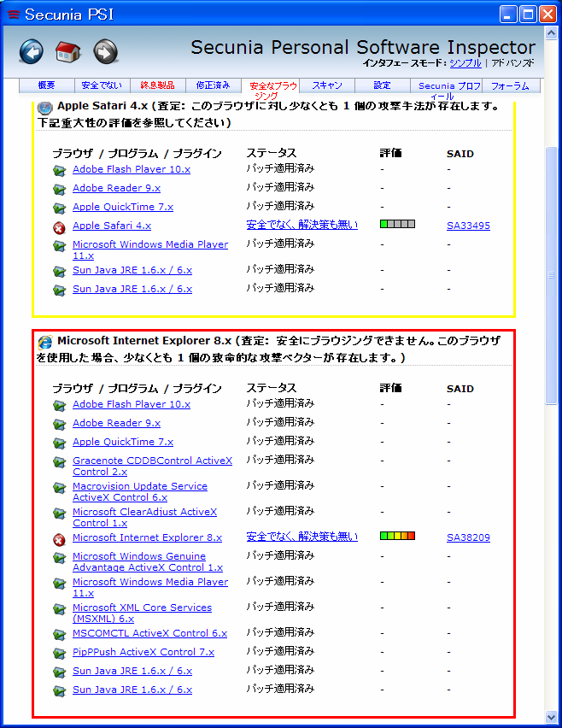Click the green patched icon beside Adobe Reader 9.x in Safari section
This screenshot has height=728, width=562.
point(59,190)
